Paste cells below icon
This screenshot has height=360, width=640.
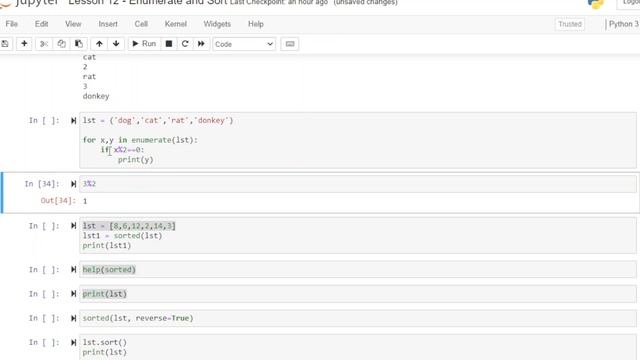(x=78, y=44)
